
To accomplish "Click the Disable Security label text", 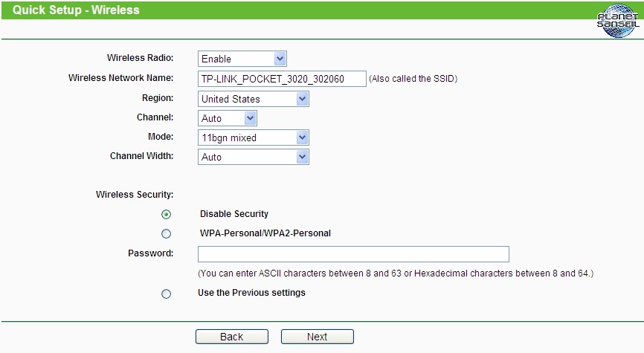I will (234, 214).
